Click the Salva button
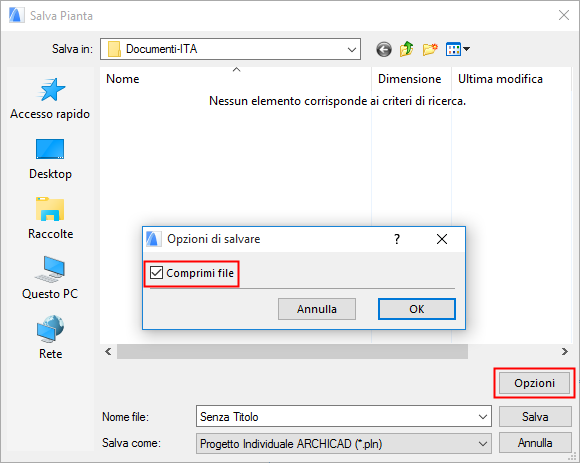 (x=535, y=417)
